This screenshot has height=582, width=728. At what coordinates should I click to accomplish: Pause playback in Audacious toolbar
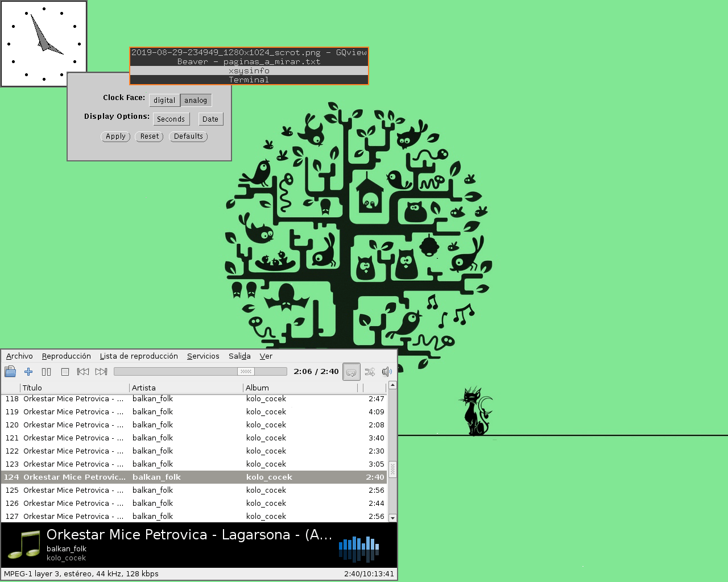pyautogui.click(x=47, y=372)
